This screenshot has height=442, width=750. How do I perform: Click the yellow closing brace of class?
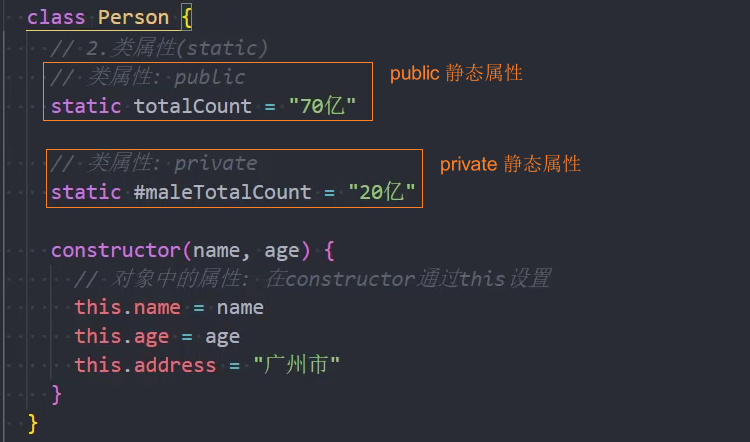(x=33, y=424)
